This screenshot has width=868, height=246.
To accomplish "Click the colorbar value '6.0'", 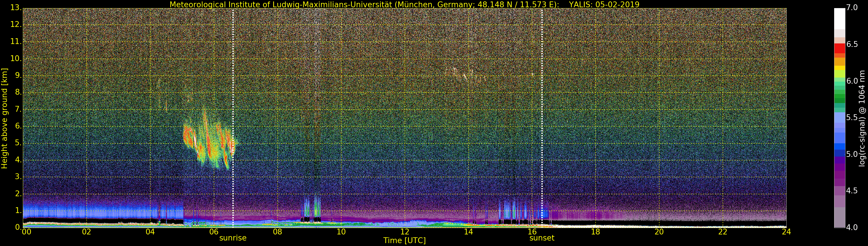I will click(x=852, y=81).
